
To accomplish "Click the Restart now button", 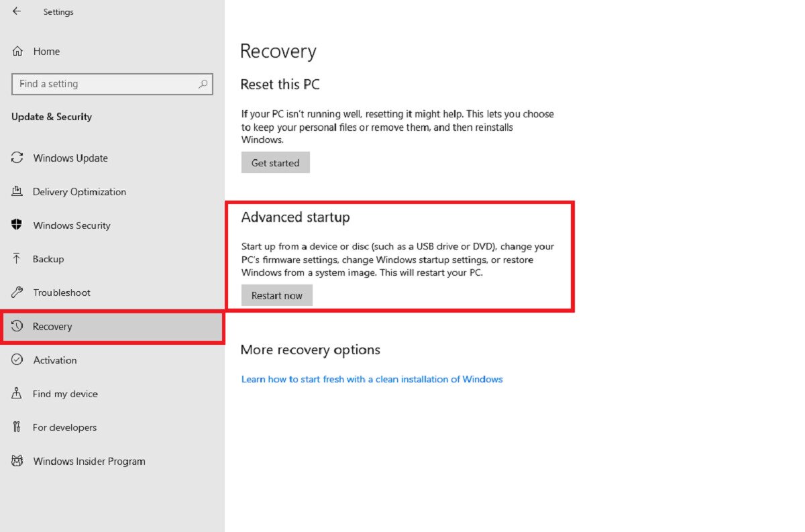I will click(x=276, y=296).
